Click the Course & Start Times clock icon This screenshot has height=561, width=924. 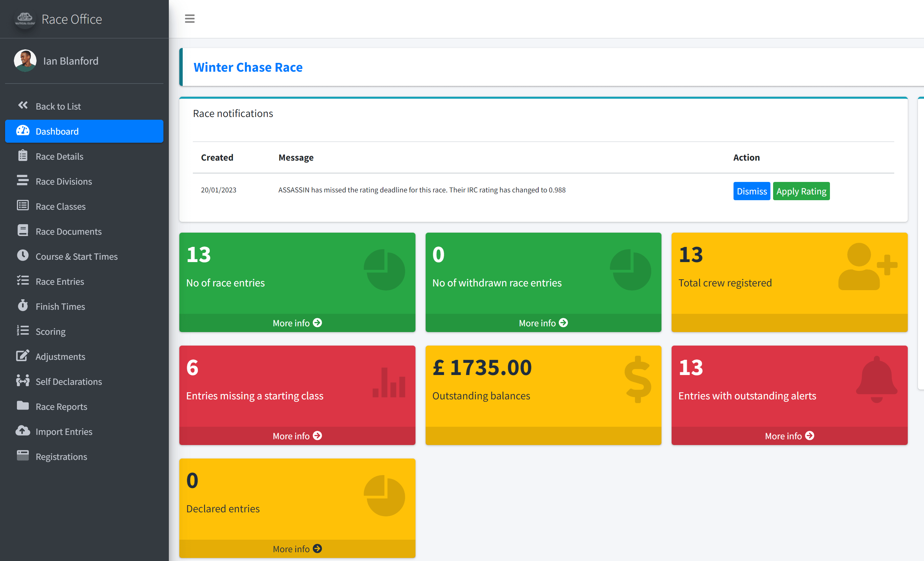(23, 256)
